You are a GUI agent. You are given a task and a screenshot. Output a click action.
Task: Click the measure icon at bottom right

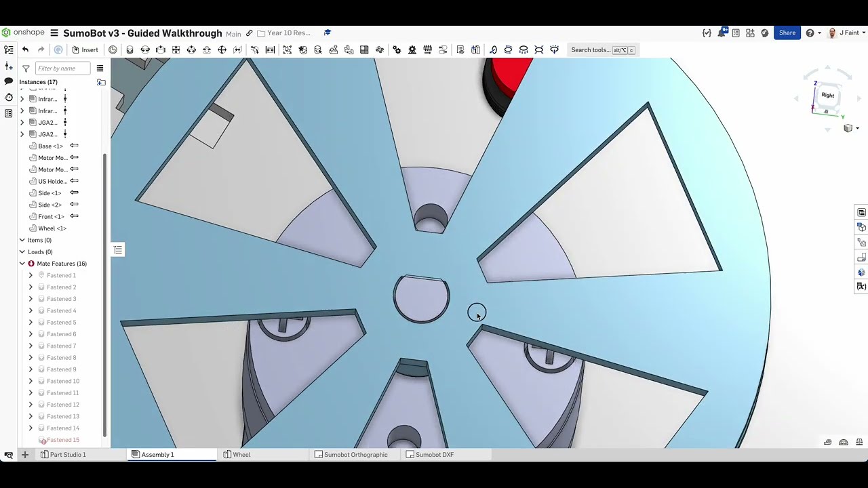(828, 443)
